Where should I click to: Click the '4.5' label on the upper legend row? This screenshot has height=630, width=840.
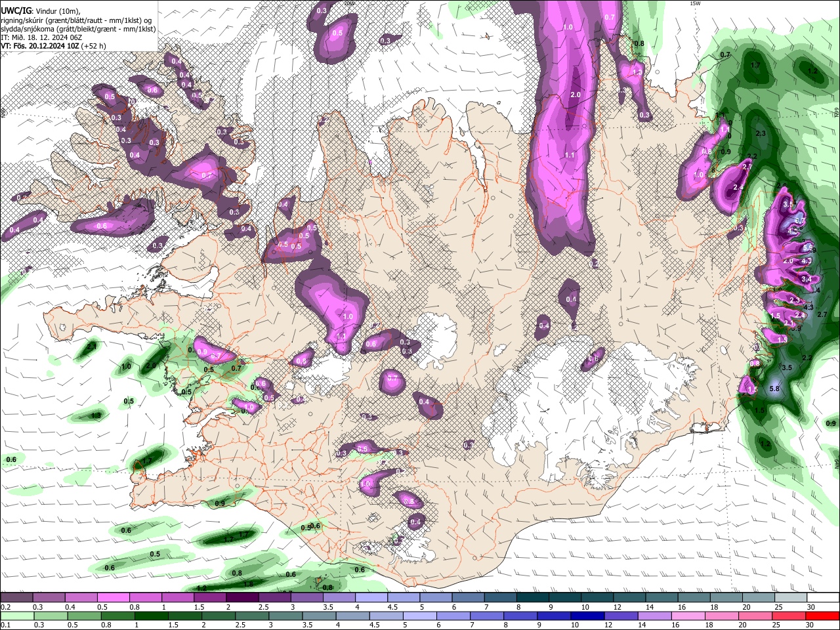pos(392,607)
